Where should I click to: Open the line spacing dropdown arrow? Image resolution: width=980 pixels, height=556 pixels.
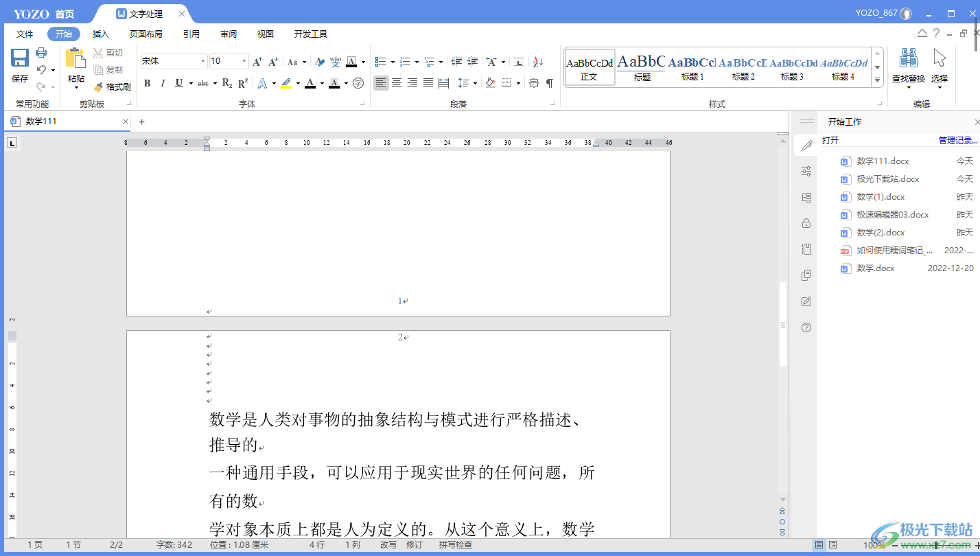pyautogui.click(x=476, y=84)
